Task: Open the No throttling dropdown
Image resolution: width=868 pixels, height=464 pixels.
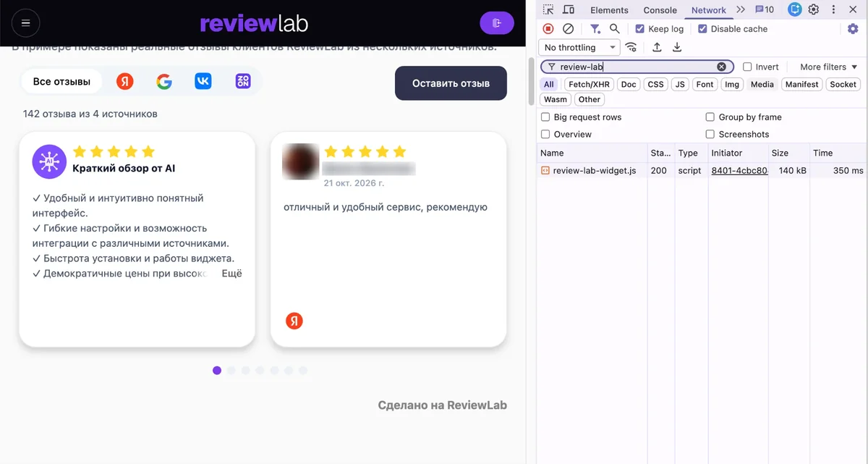Action: coord(579,47)
